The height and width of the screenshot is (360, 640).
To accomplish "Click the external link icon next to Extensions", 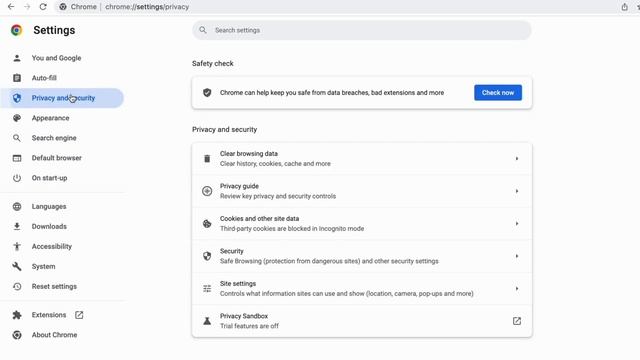I will 79,315.
